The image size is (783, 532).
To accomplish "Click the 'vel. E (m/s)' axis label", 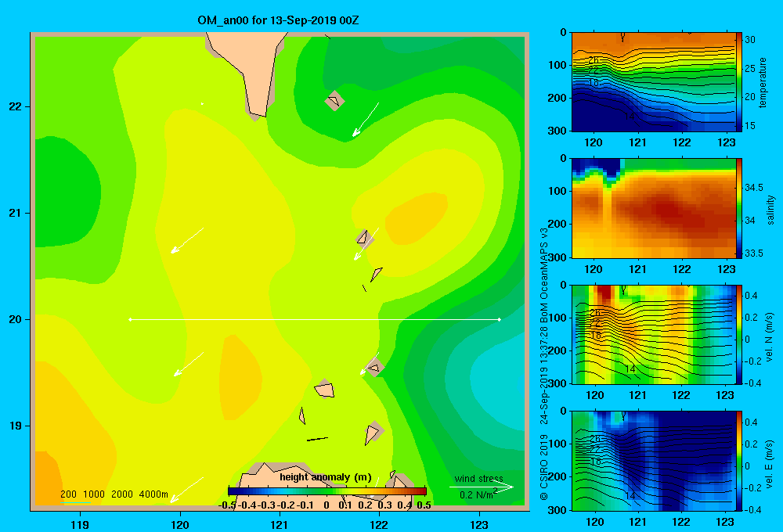I will (x=770, y=463).
